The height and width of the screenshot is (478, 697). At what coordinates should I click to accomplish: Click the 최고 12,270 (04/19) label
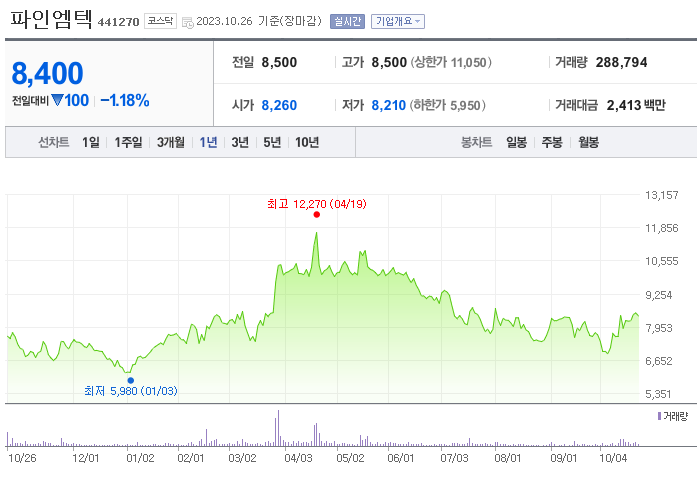click(317, 204)
